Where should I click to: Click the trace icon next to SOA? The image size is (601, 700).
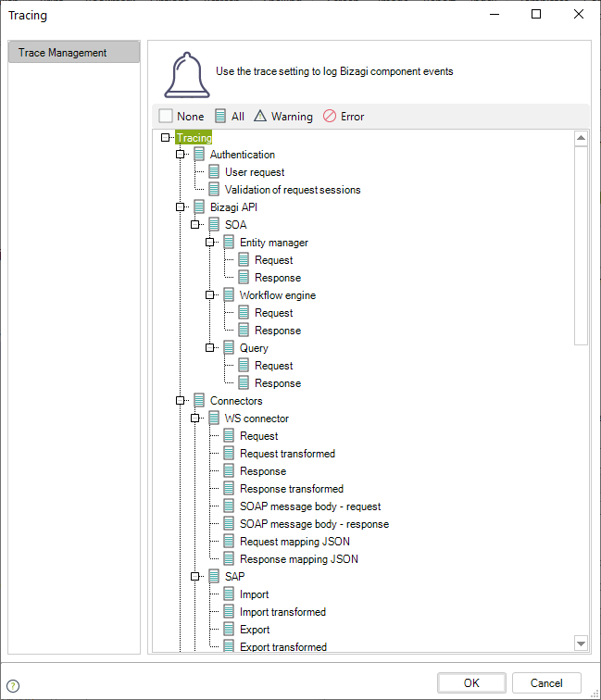pyautogui.click(x=214, y=225)
